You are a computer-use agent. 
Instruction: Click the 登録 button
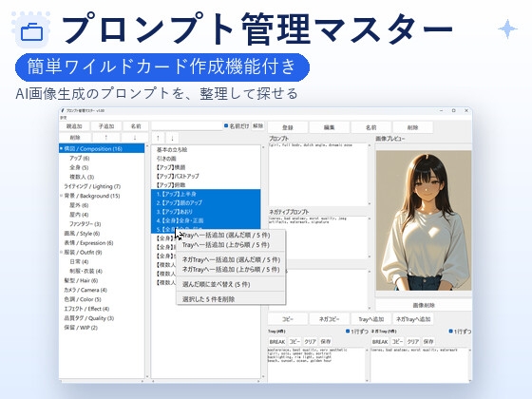click(x=288, y=127)
